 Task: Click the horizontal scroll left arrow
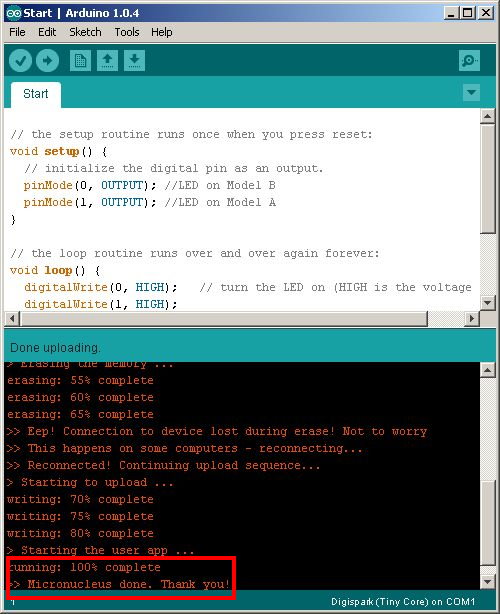pos(13,318)
